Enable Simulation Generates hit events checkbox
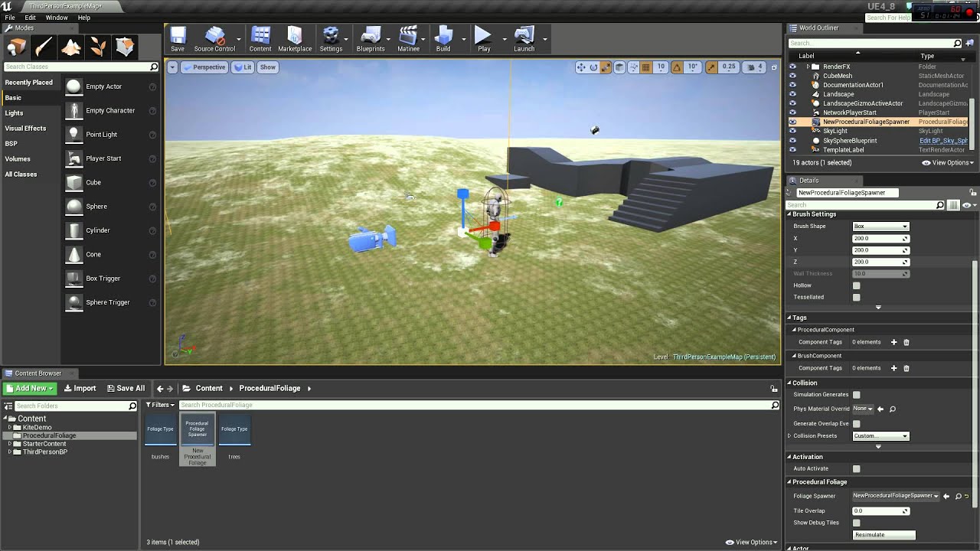The width and height of the screenshot is (980, 551). (x=857, y=395)
